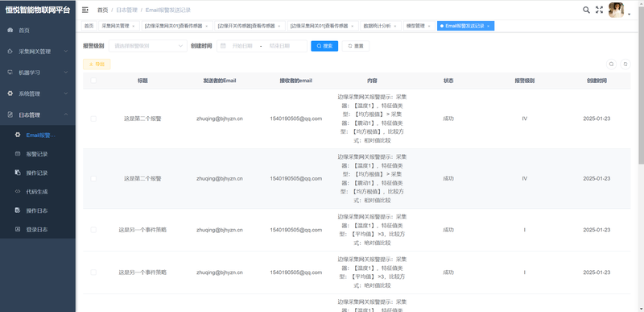Click the 系统管理 gear icon
Image resolution: width=644 pixels, height=312 pixels.
[10, 94]
